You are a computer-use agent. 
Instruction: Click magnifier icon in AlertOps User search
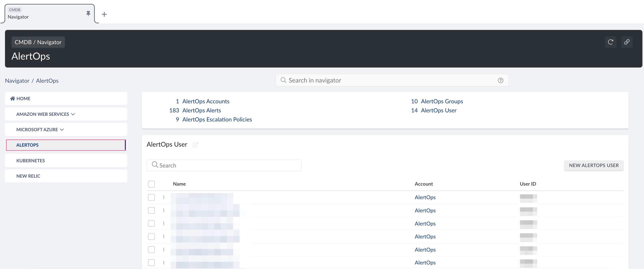(x=155, y=165)
